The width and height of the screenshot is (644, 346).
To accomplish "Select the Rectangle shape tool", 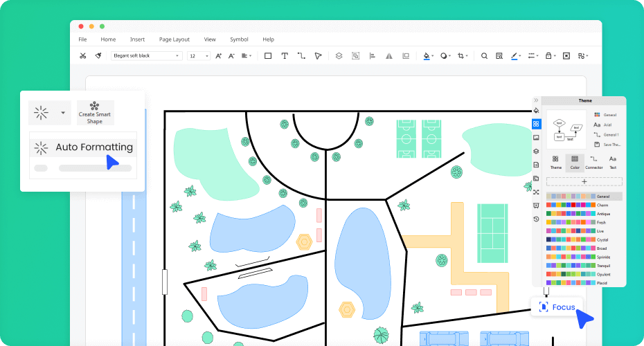I will 268,56.
